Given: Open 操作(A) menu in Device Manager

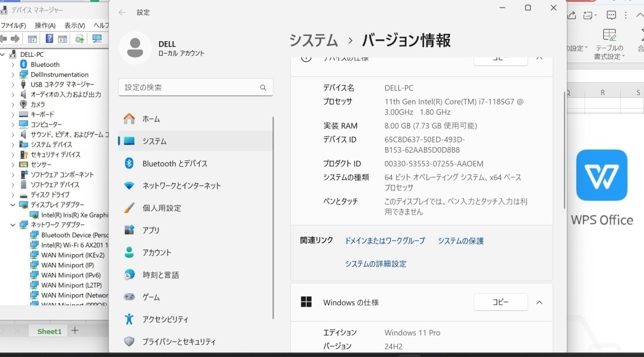Looking at the screenshot, I should pyautogui.click(x=45, y=26).
